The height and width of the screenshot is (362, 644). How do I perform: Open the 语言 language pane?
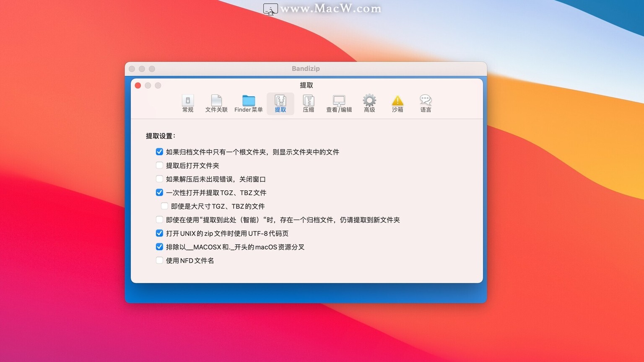(426, 103)
